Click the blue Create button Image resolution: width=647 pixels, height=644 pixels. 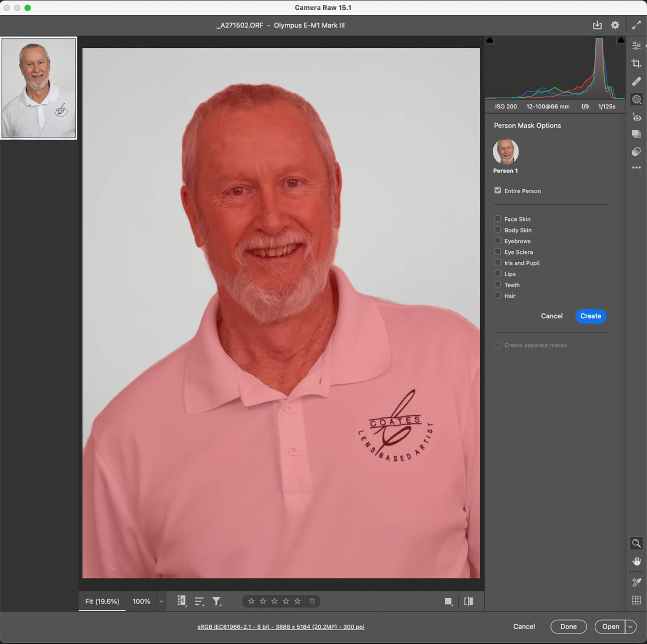(x=590, y=316)
